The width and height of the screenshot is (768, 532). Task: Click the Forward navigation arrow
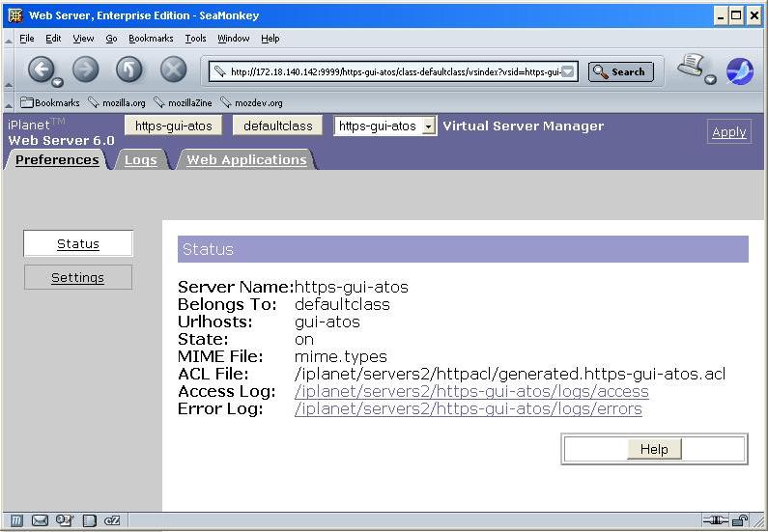click(x=85, y=70)
